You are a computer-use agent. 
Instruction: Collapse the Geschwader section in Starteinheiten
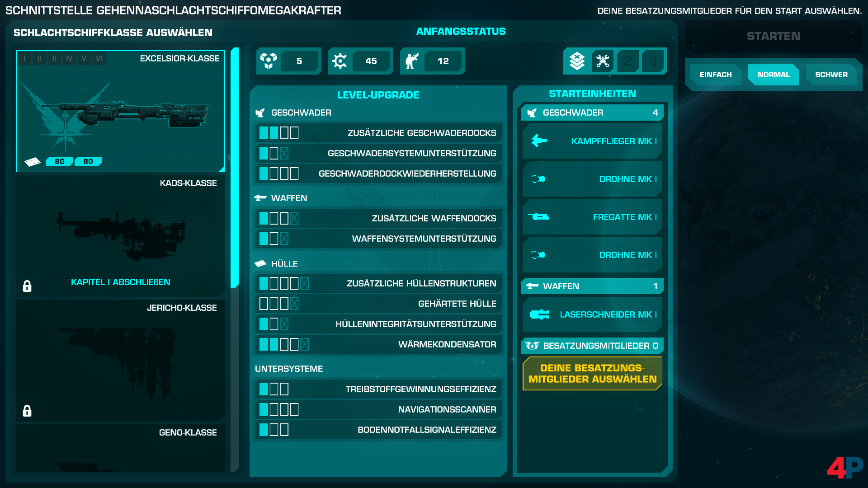click(592, 113)
